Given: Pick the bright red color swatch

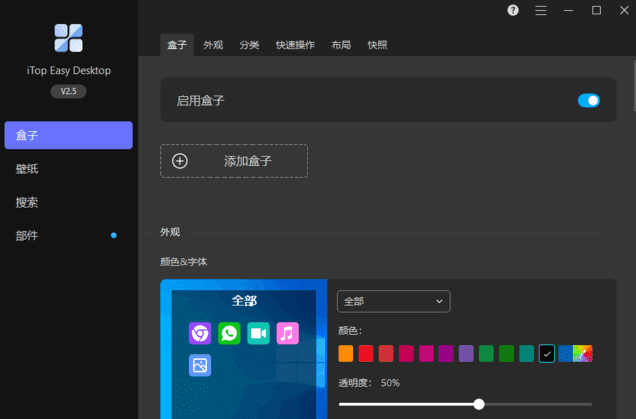Looking at the screenshot, I should click(366, 353).
